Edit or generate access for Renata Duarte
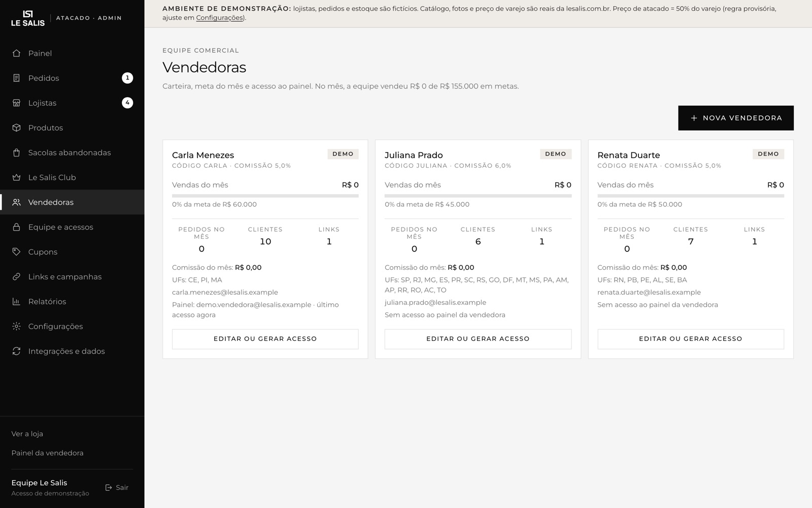This screenshot has width=812, height=508. tap(691, 339)
